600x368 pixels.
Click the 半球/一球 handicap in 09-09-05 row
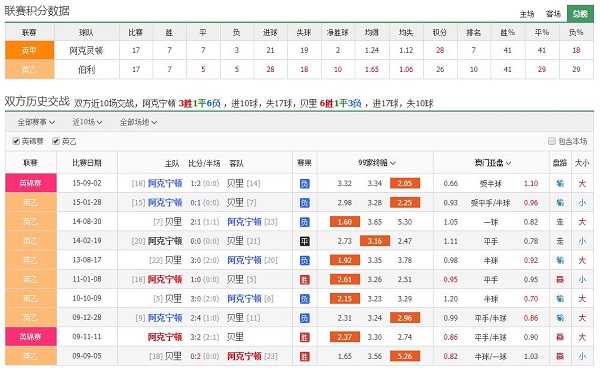pos(491,357)
